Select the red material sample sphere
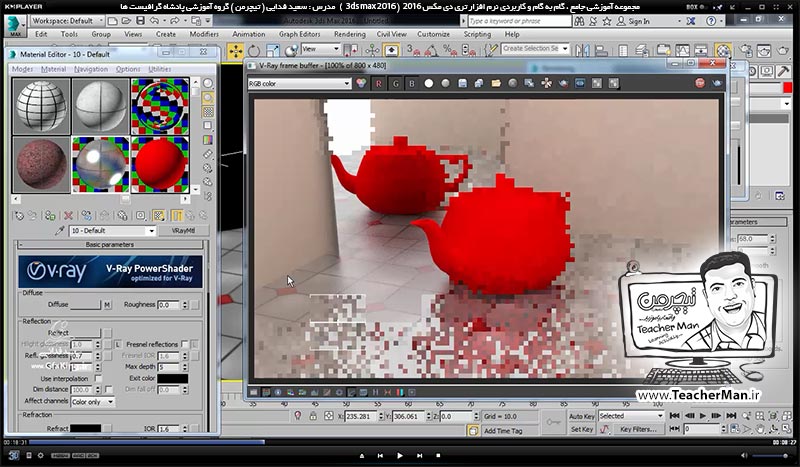The height and width of the screenshot is (467, 800). click(x=160, y=164)
